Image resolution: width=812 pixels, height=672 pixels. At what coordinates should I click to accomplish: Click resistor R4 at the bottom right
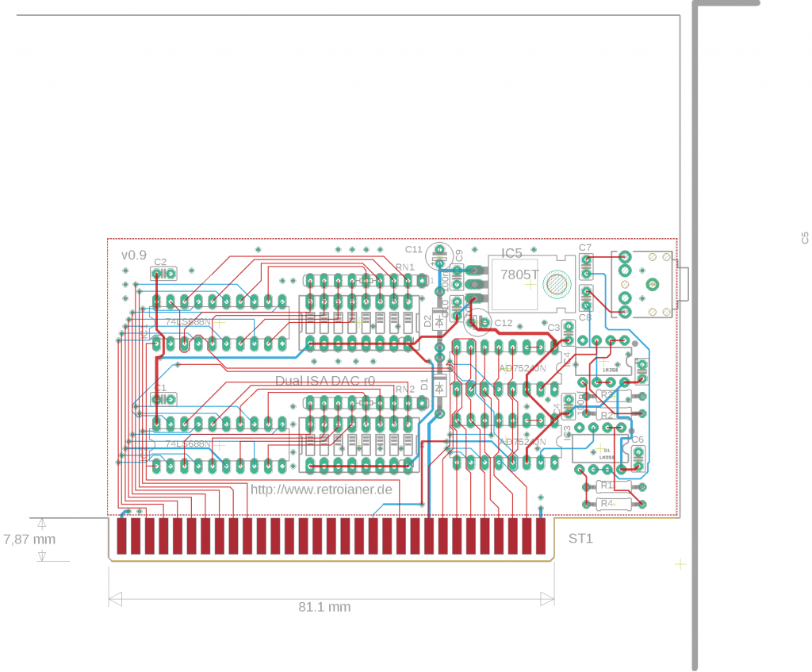[x=608, y=504]
